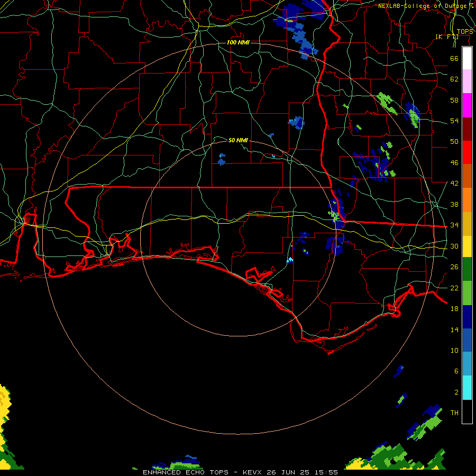Click the legend value 22
The height and width of the screenshot is (476, 476).
coord(454,288)
